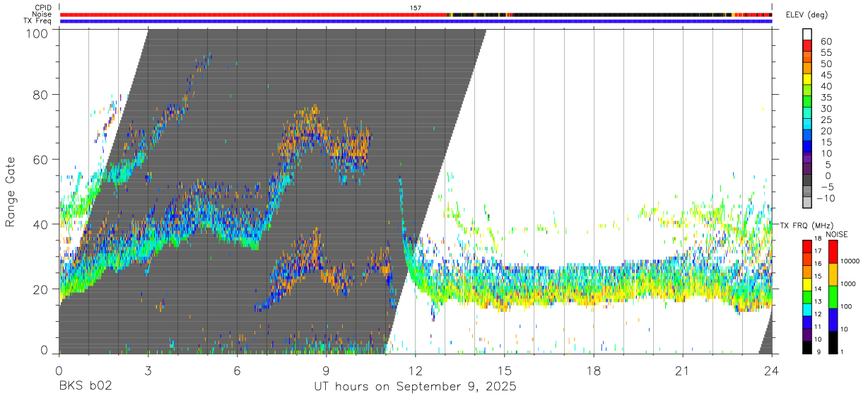Click the 3 tick on UT hours axis

pos(148,370)
